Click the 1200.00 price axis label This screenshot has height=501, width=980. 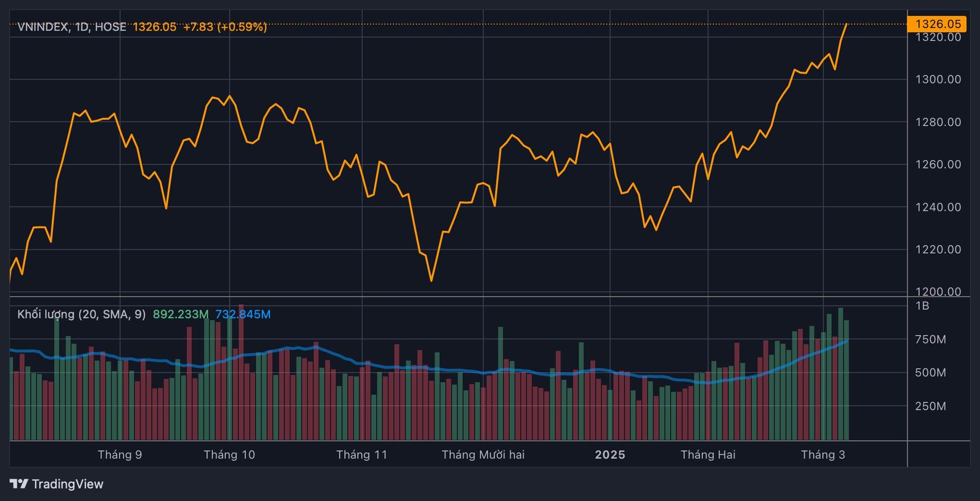pos(938,292)
